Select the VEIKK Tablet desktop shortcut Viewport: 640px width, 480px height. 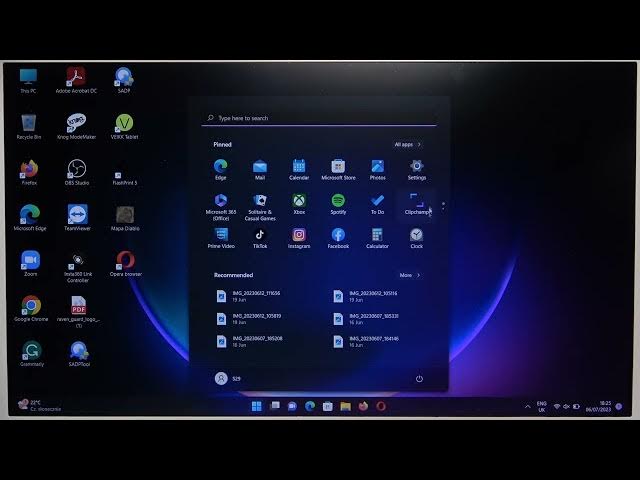[x=124, y=127]
